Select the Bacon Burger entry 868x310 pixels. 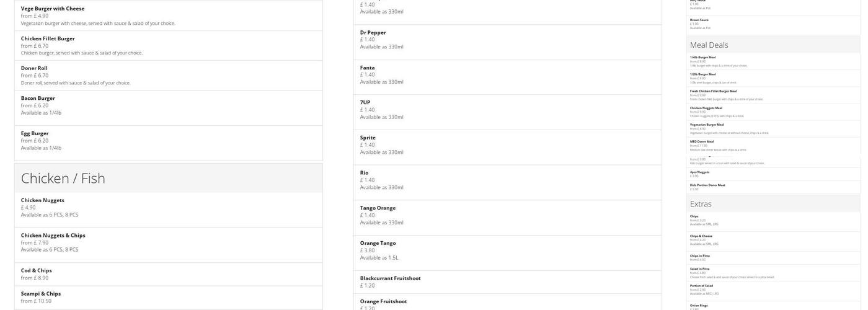pyautogui.click(x=38, y=98)
